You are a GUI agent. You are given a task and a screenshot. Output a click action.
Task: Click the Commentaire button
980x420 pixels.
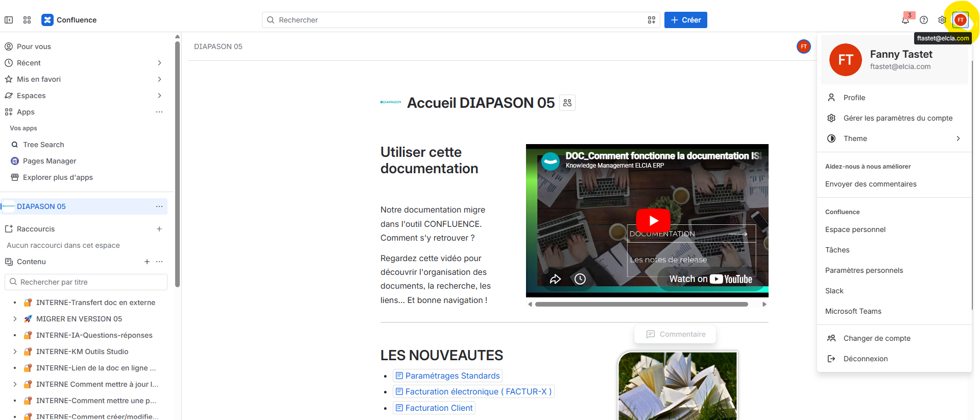click(675, 334)
